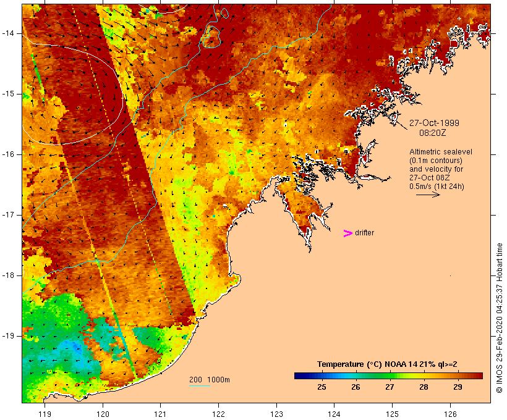The height and width of the screenshot is (420, 507).
Task: Click the '27-Oct 08Z' caption line
Action: [x=429, y=178]
